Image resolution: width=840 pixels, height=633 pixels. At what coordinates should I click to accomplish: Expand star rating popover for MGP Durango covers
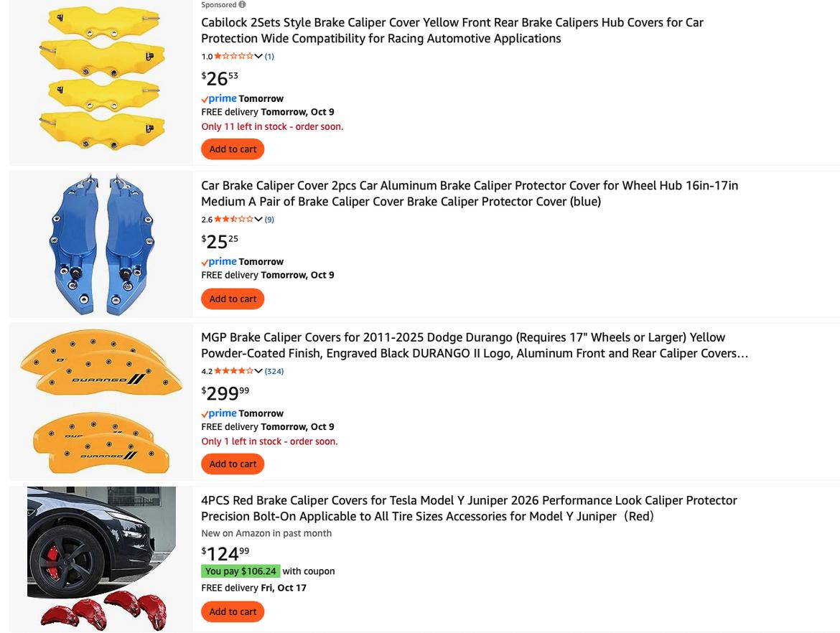(258, 371)
